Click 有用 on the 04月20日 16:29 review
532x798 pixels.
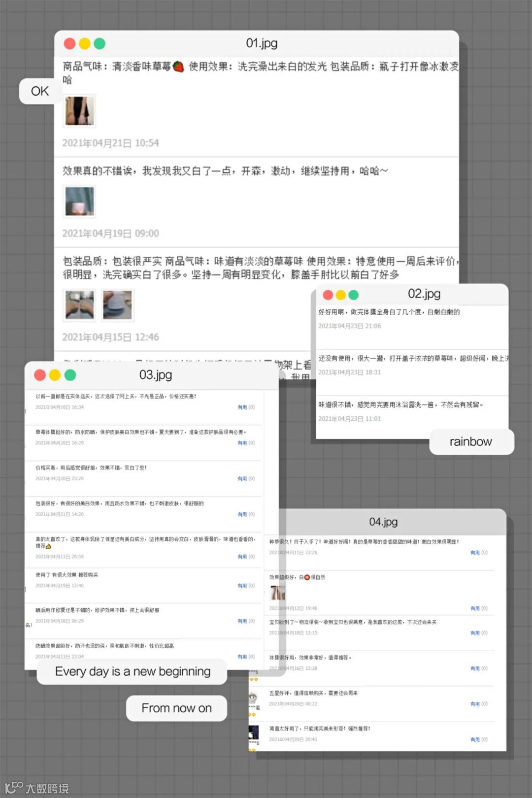click(242, 443)
